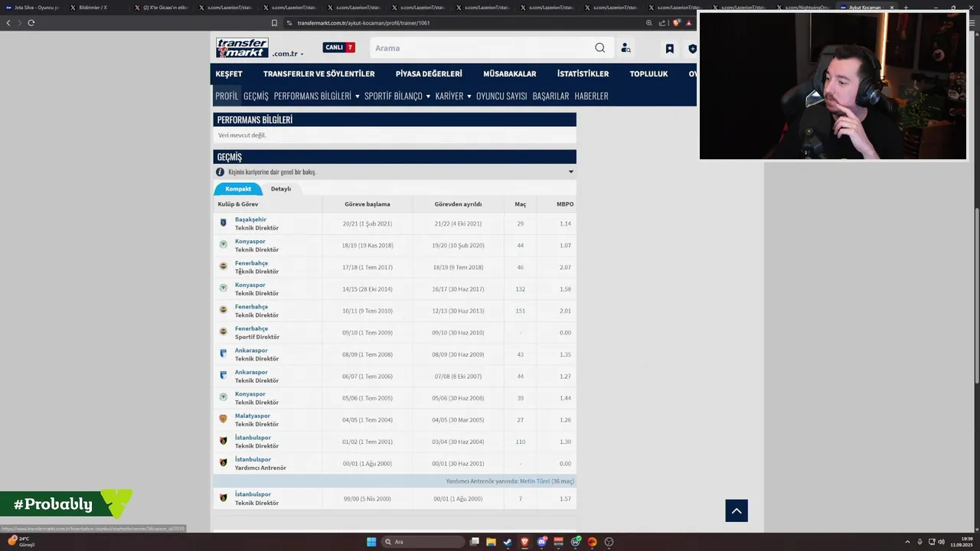Open Discord from taskbar

pos(542,542)
